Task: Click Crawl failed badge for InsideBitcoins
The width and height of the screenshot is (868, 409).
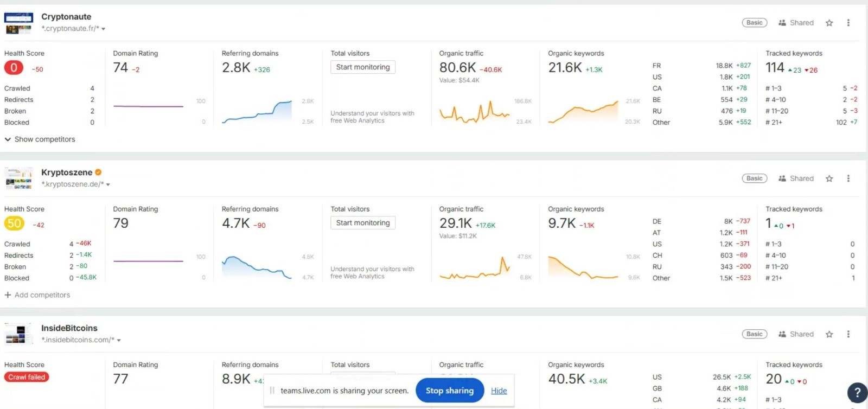Action: click(27, 377)
